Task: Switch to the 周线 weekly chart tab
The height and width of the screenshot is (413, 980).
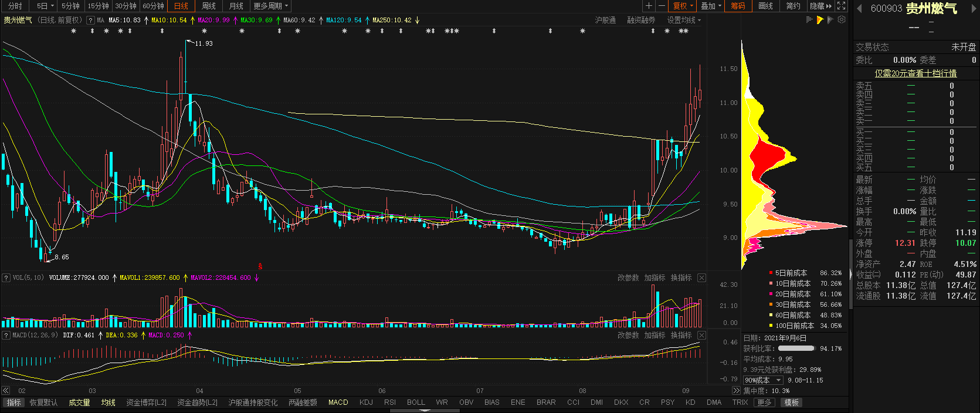Action: click(x=209, y=6)
